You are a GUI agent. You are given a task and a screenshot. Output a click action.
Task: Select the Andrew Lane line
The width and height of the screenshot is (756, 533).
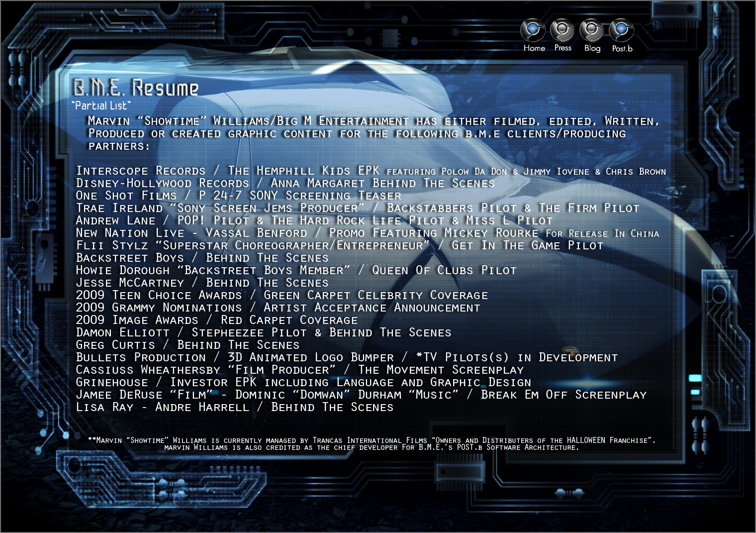pos(314,220)
